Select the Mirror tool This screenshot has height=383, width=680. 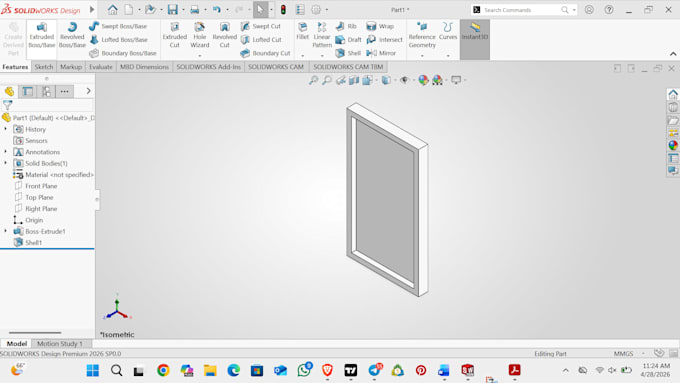(381, 53)
